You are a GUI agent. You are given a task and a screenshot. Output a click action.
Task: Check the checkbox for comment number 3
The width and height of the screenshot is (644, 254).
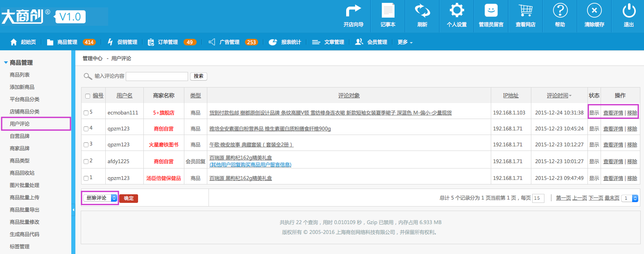tap(86, 145)
